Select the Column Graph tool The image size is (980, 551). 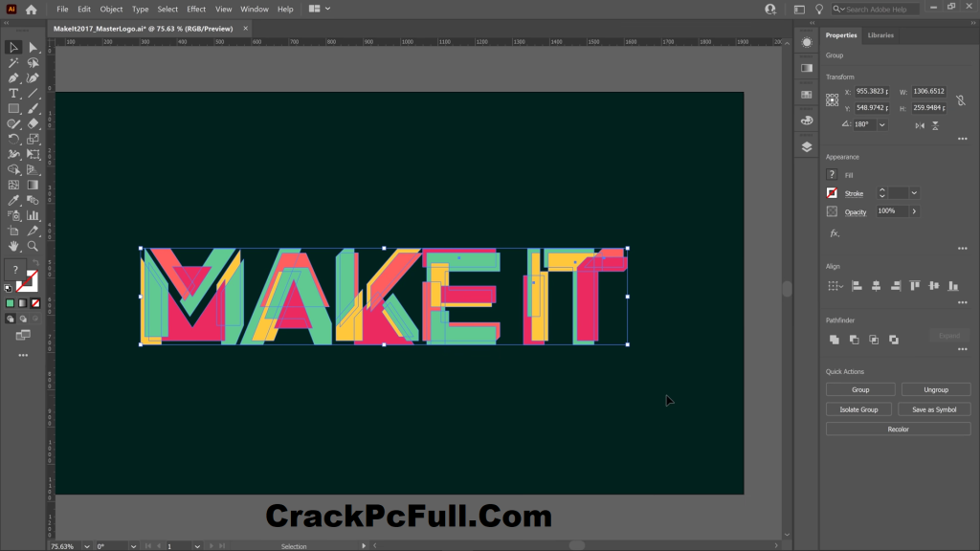pos(33,215)
